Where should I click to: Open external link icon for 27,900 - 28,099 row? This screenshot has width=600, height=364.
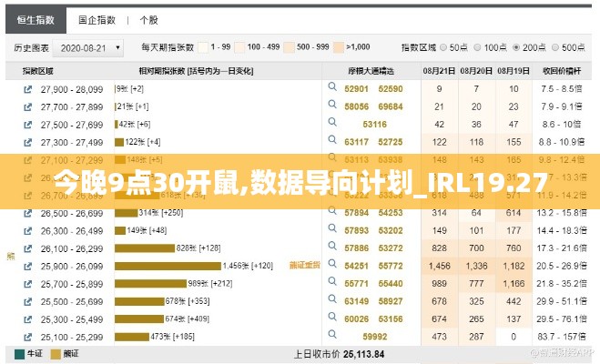[x=28, y=89]
